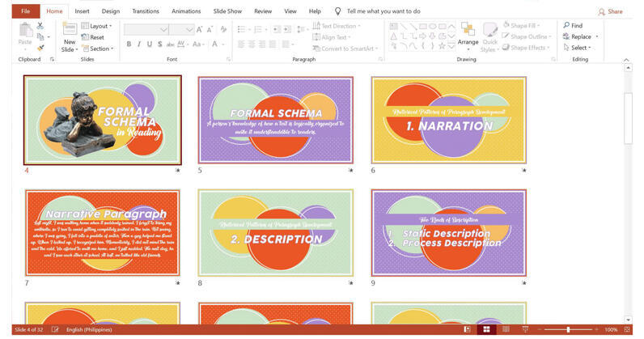This screenshot has width=644, height=339.
Task: Toggle Center alignment button
Action: [x=252, y=44]
